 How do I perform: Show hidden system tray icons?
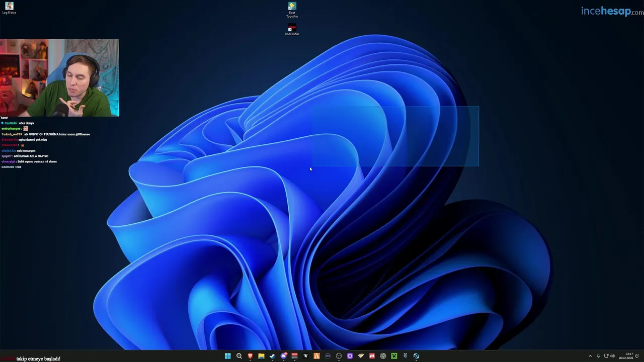coord(590,356)
